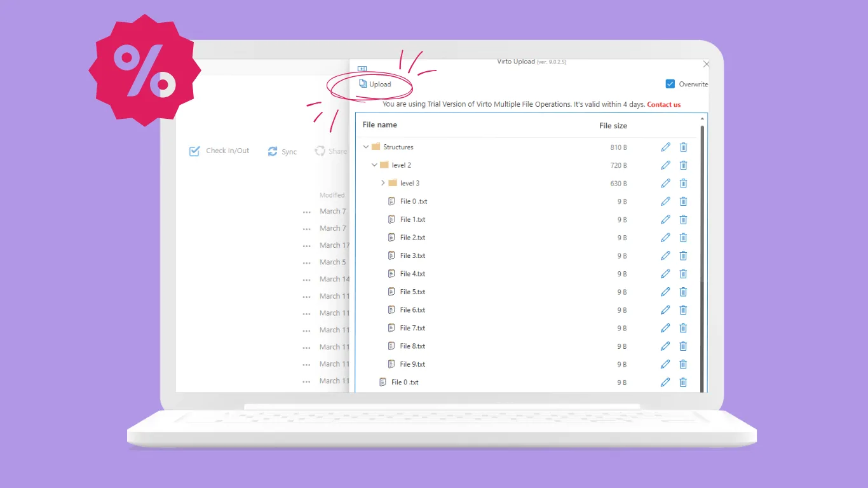The height and width of the screenshot is (488, 868).
Task: Collapse the level 2 folder
Action: (374, 165)
